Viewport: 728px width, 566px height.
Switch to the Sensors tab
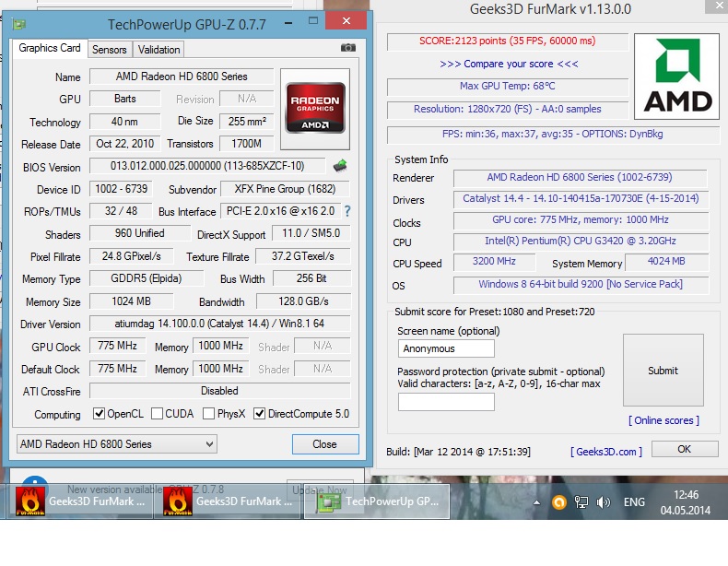[x=110, y=49]
